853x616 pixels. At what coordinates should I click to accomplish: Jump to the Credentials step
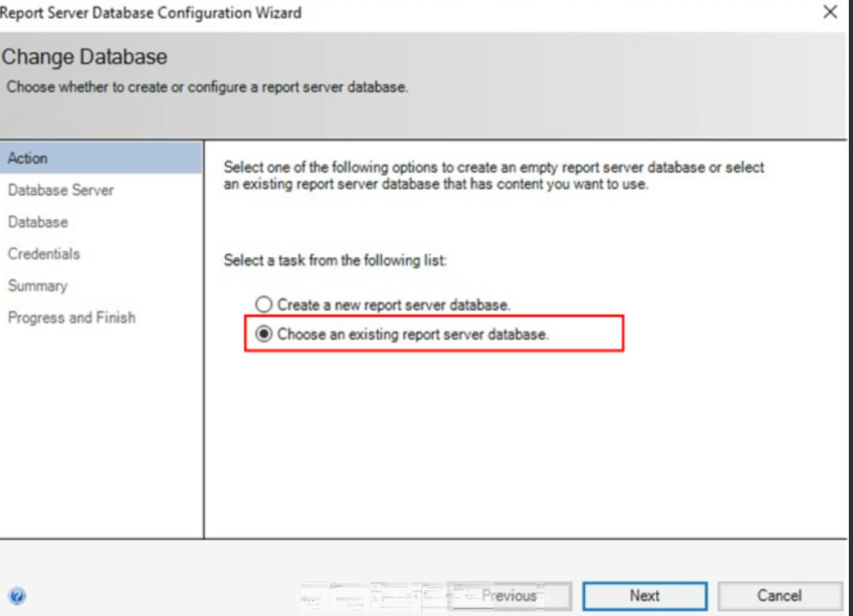(x=44, y=254)
